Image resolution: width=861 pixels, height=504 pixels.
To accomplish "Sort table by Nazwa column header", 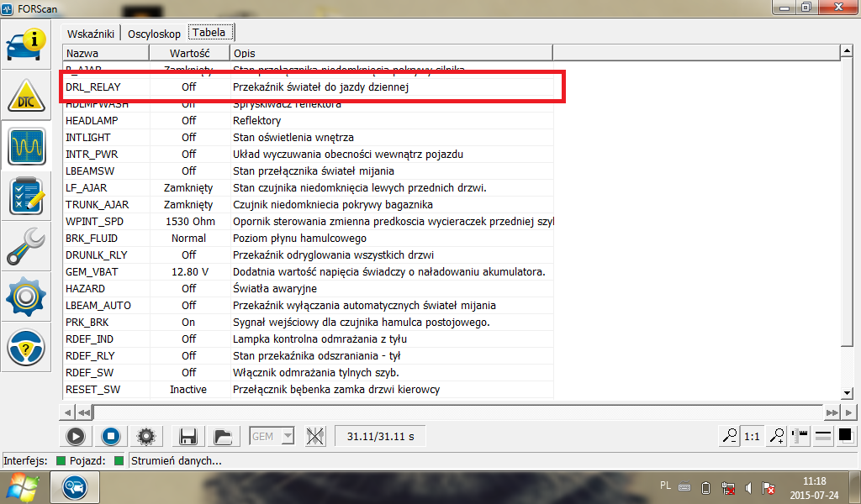I will point(105,53).
